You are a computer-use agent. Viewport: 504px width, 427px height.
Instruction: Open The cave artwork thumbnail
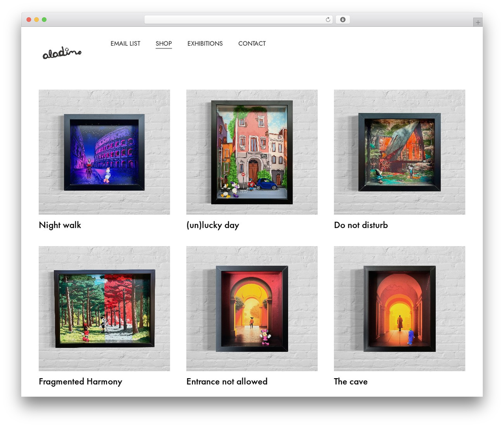pyautogui.click(x=400, y=308)
